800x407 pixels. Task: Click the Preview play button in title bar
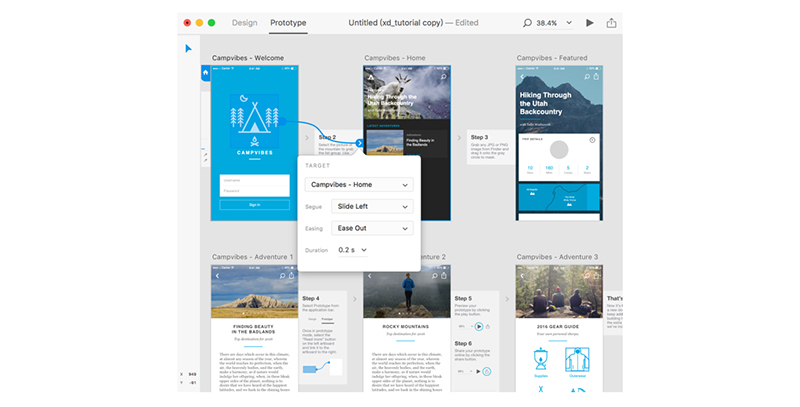(x=589, y=22)
